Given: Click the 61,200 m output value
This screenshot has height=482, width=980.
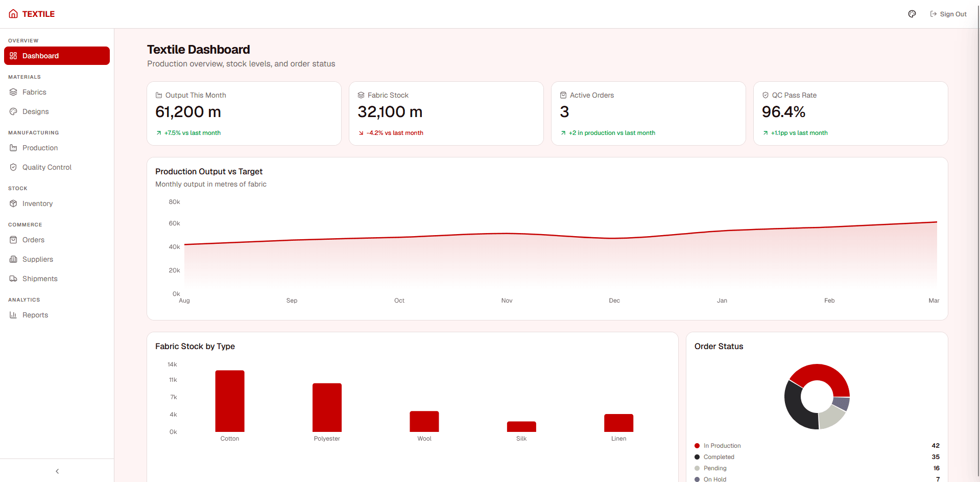Looking at the screenshot, I should 188,111.
